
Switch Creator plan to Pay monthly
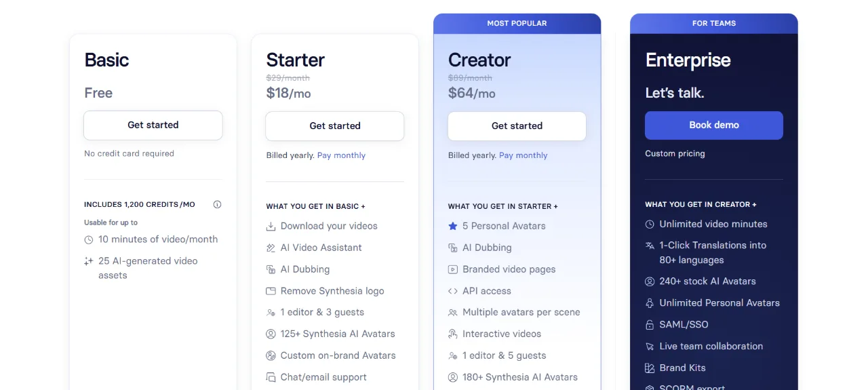tap(523, 155)
